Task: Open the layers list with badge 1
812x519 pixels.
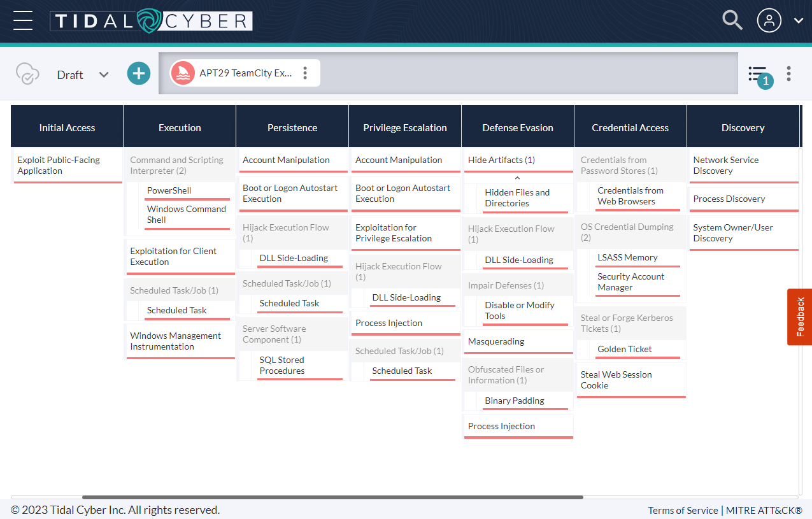Action: coord(758,75)
